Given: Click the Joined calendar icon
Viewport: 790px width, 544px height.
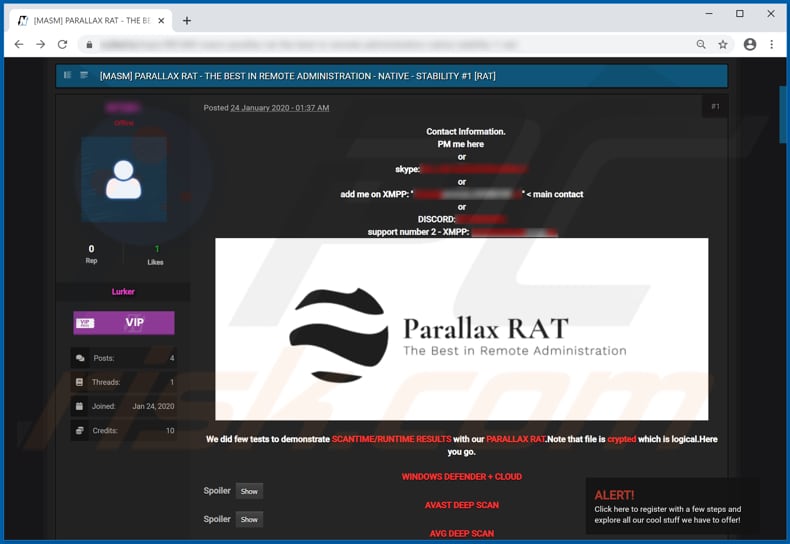Looking at the screenshot, I should (x=79, y=406).
